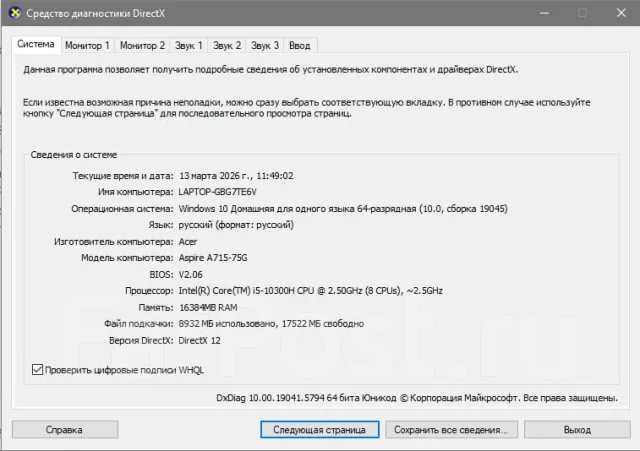Click the processor info text line

pyautogui.click(x=311, y=291)
